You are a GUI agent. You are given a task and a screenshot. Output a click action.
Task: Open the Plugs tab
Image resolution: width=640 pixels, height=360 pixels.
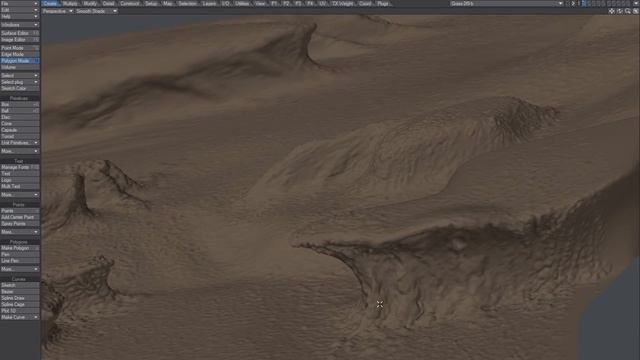[x=383, y=3]
